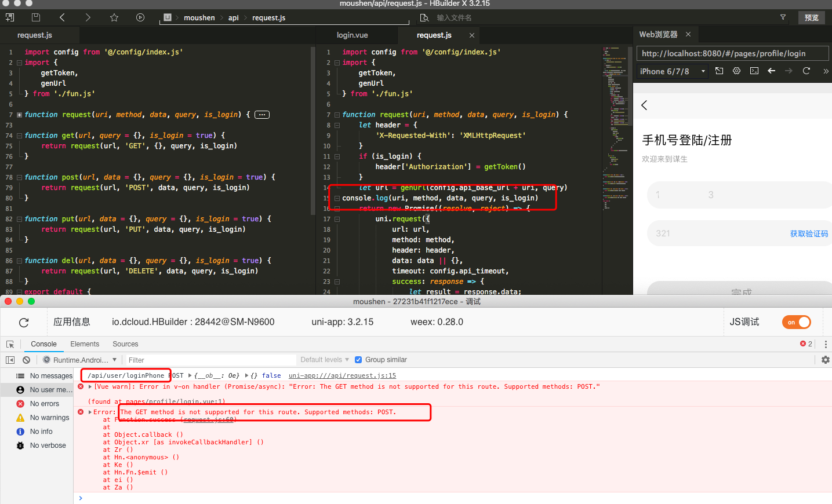The width and height of the screenshot is (832, 504).
Task: Open the Default levels dropdown
Action: (325, 360)
